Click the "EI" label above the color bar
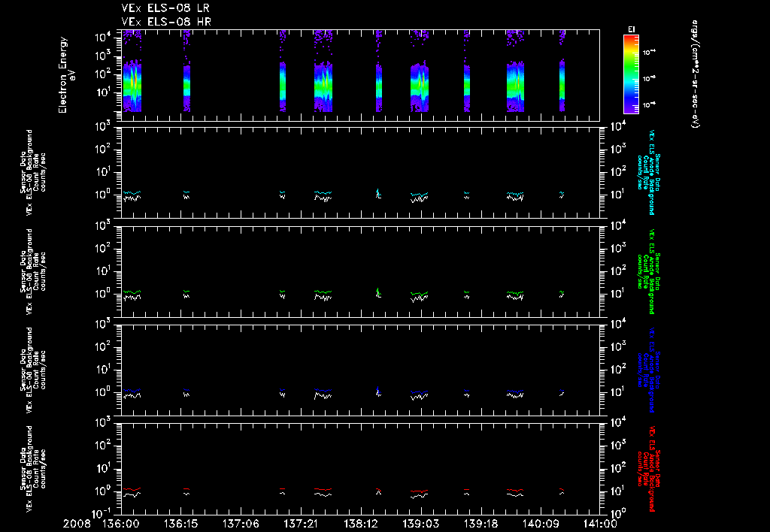 (632, 29)
